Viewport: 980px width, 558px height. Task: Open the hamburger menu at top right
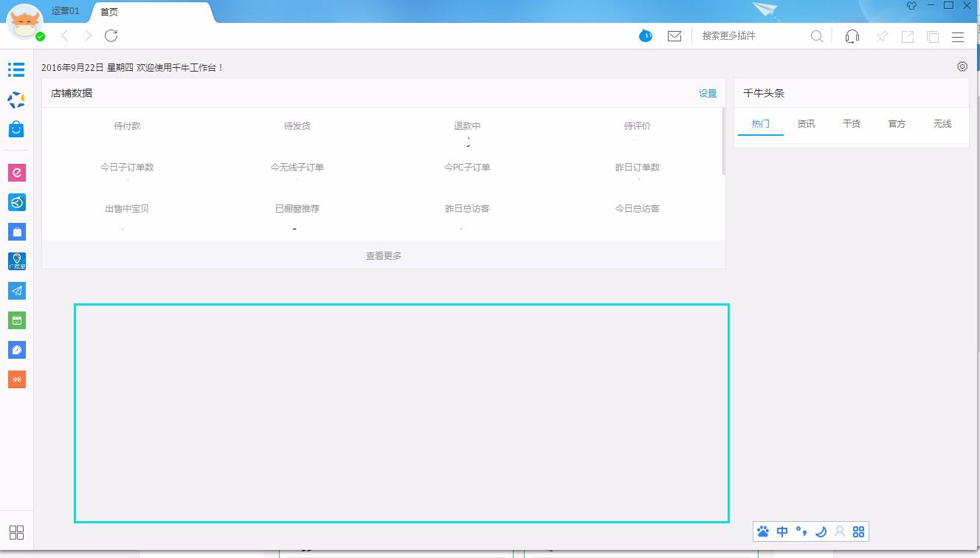point(958,36)
